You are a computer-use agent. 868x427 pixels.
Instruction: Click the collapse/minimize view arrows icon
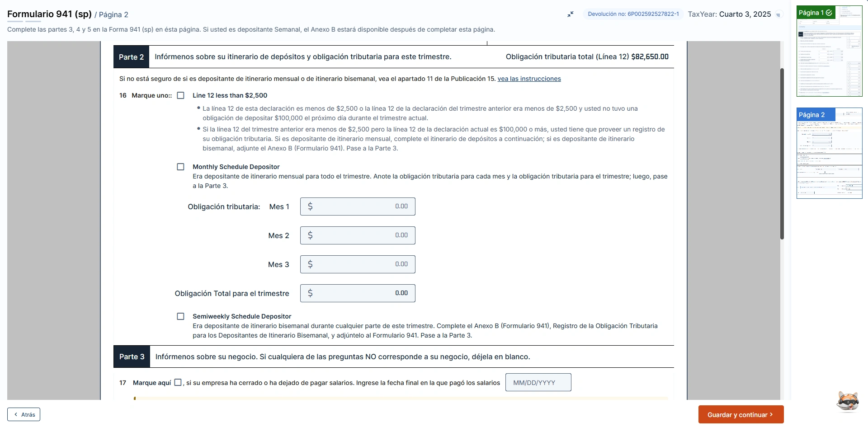point(571,14)
